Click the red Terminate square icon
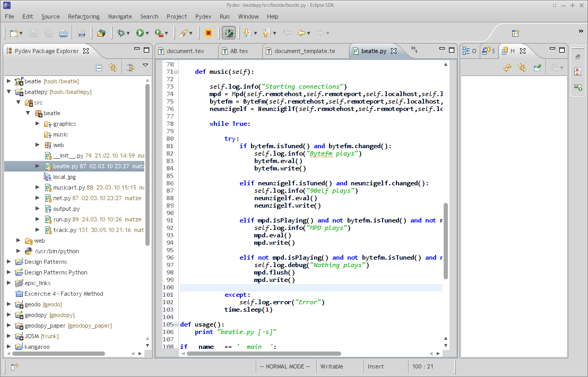This screenshot has height=377, width=588. (209, 32)
